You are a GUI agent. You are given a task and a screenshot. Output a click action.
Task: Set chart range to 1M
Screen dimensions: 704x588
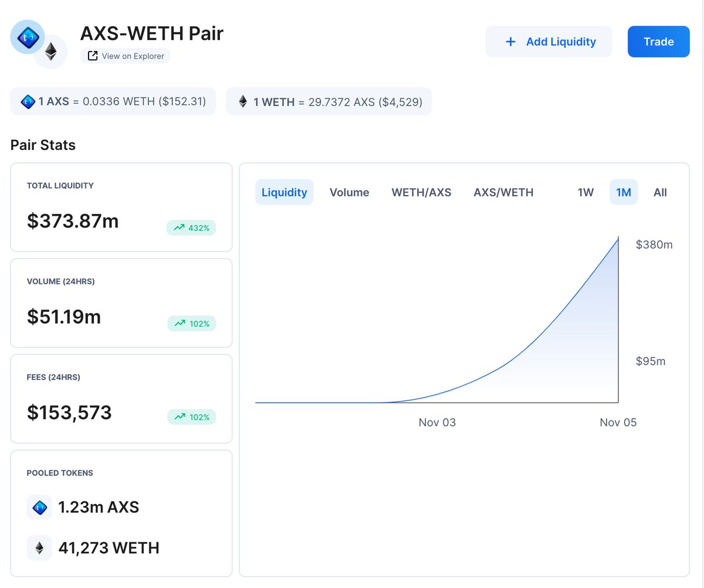[x=624, y=192]
